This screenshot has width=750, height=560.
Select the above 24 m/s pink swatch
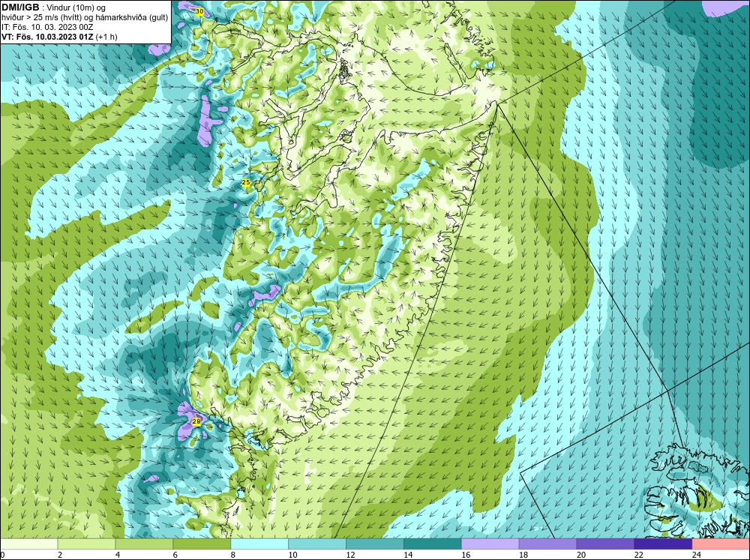[x=721, y=544]
